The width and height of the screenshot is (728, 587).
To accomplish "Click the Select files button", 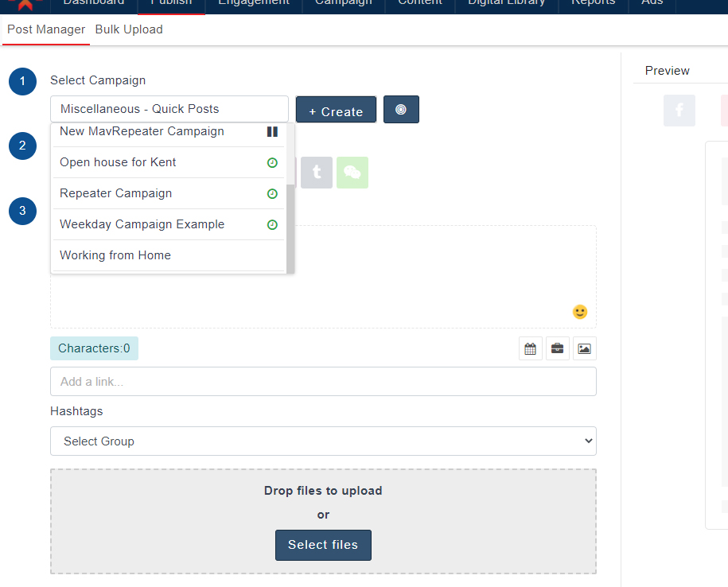I will 323,545.
